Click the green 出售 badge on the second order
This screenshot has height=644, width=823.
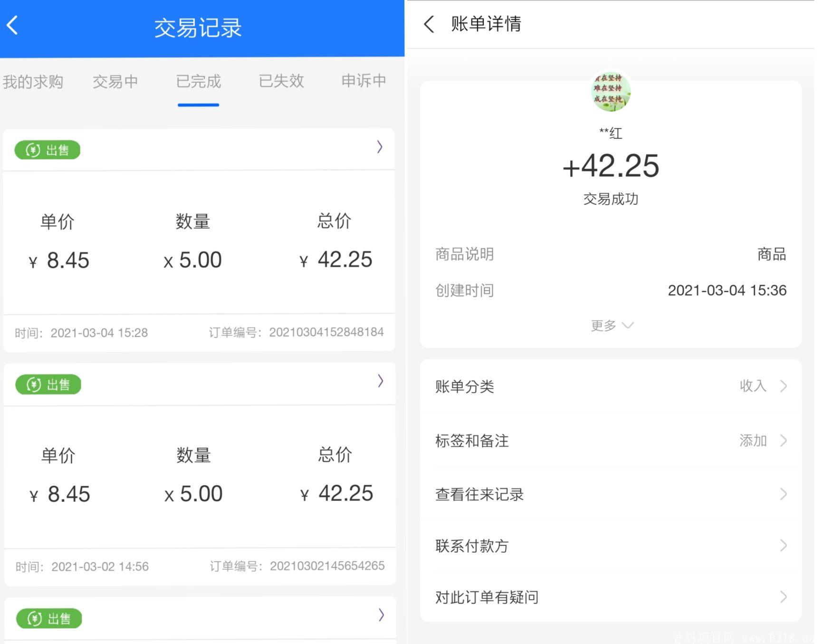point(48,384)
